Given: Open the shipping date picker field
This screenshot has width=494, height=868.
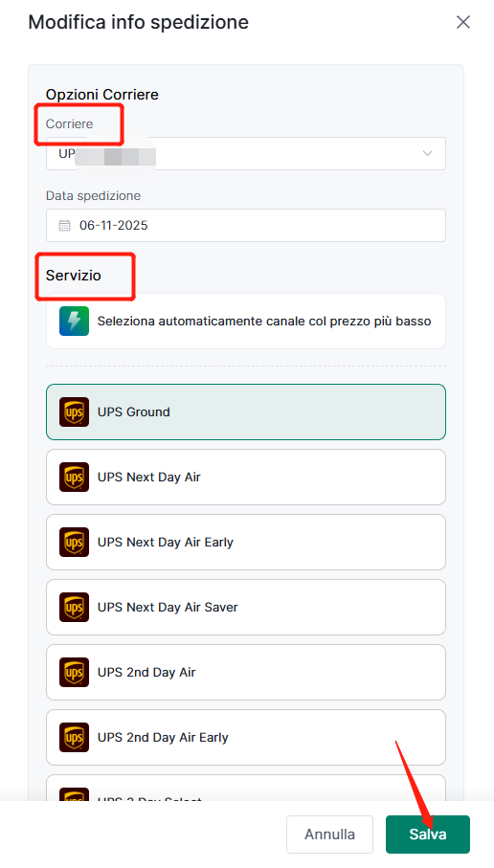Looking at the screenshot, I should pyautogui.click(x=246, y=225).
